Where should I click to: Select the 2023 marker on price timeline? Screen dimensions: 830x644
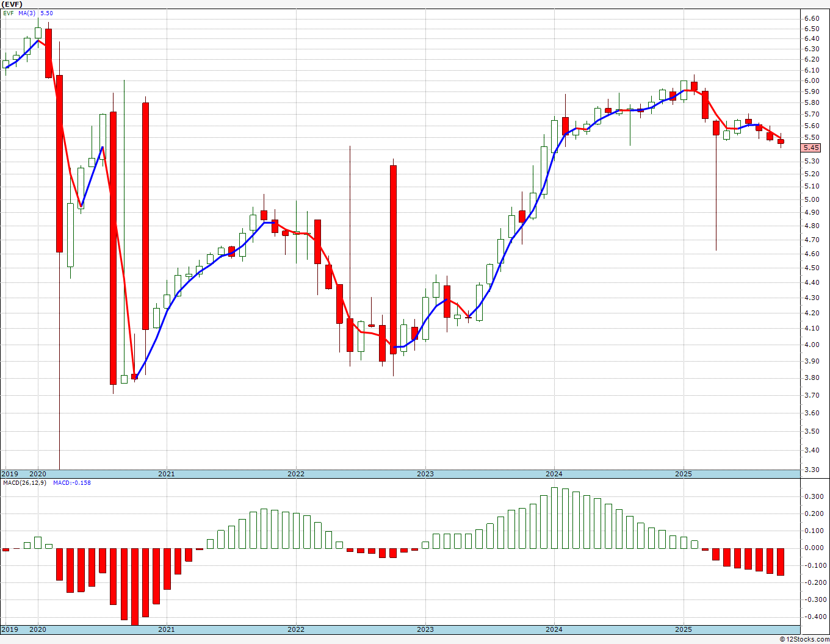click(425, 474)
